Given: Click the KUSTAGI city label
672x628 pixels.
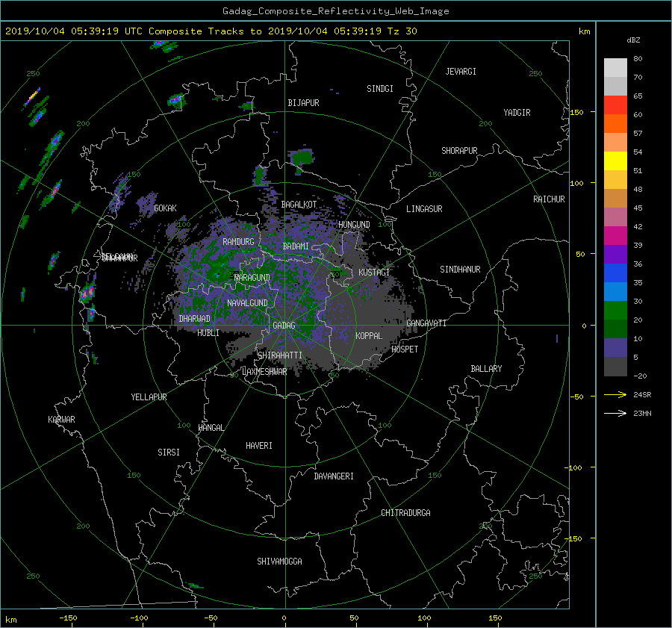Looking at the screenshot, I should tap(374, 273).
